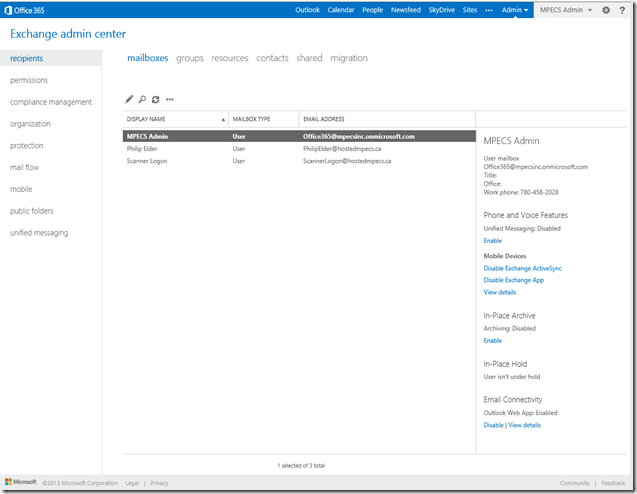
Task: Click the refresh icon in toolbar
Action: tap(156, 99)
